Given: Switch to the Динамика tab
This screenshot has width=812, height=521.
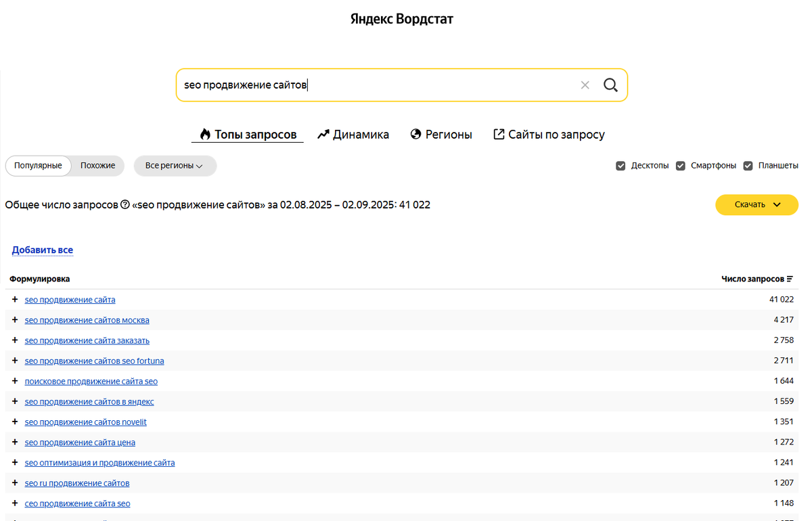Looking at the screenshot, I should click(353, 135).
